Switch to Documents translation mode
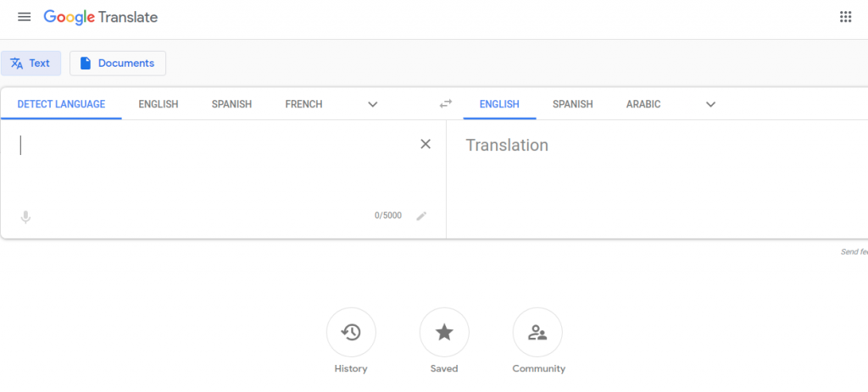 (117, 63)
